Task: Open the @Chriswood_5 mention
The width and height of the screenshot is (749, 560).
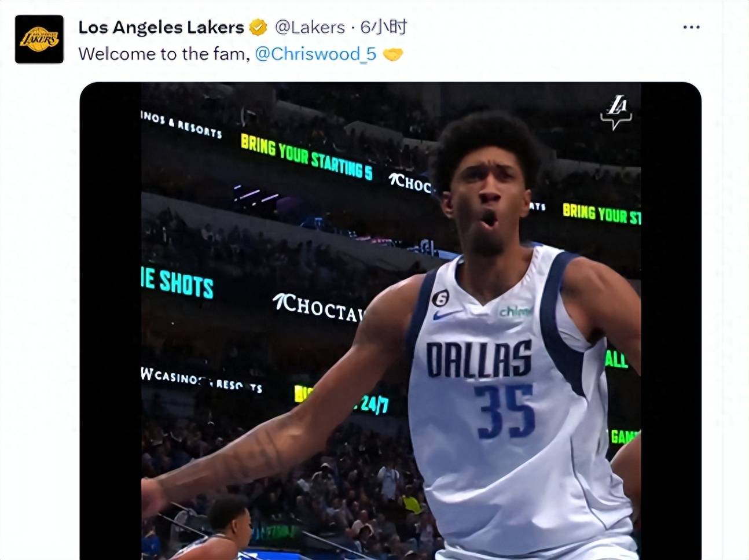Action: tap(315, 54)
